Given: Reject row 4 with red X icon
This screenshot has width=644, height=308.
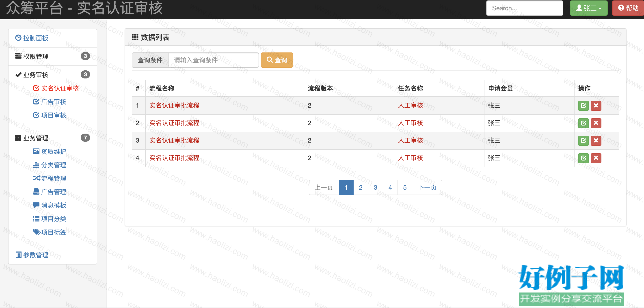Looking at the screenshot, I should pyautogui.click(x=596, y=158).
